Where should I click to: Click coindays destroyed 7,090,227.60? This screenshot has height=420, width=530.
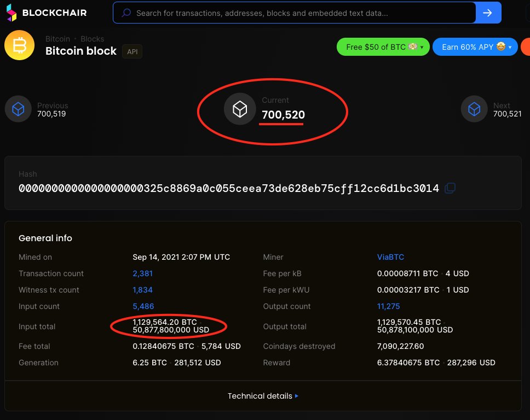[x=401, y=346]
